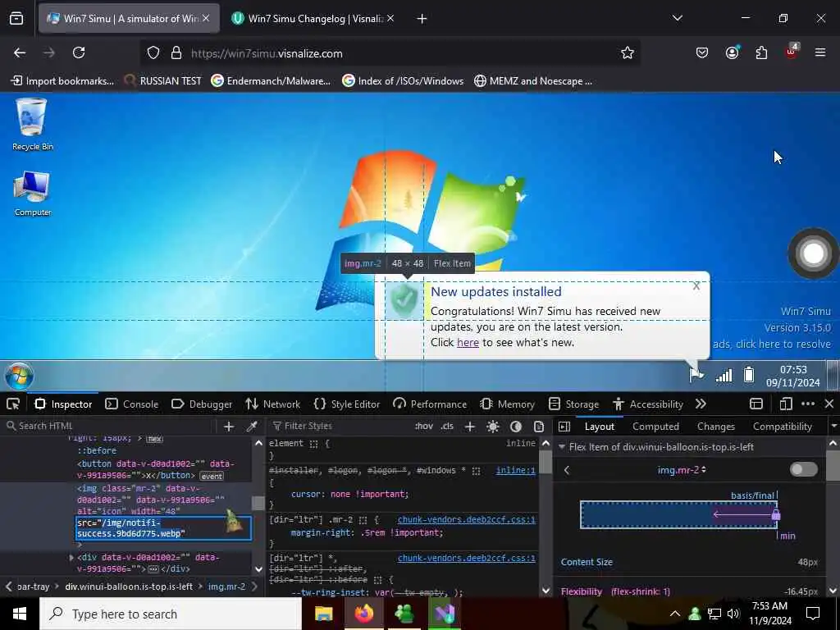Create a new node with the plus icon

229,426
